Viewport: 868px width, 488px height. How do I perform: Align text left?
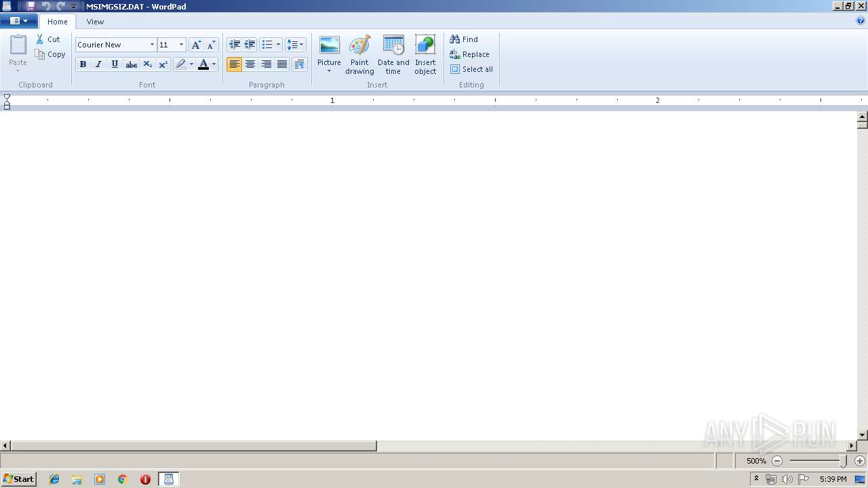(x=235, y=64)
